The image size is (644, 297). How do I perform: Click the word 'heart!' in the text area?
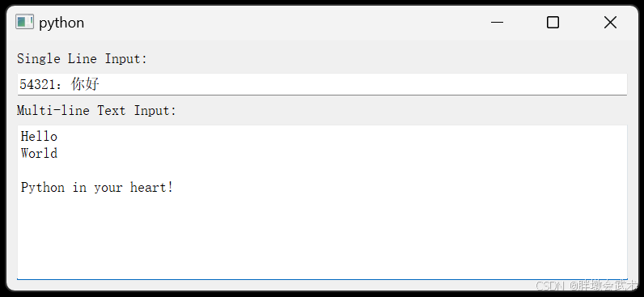[x=152, y=187]
